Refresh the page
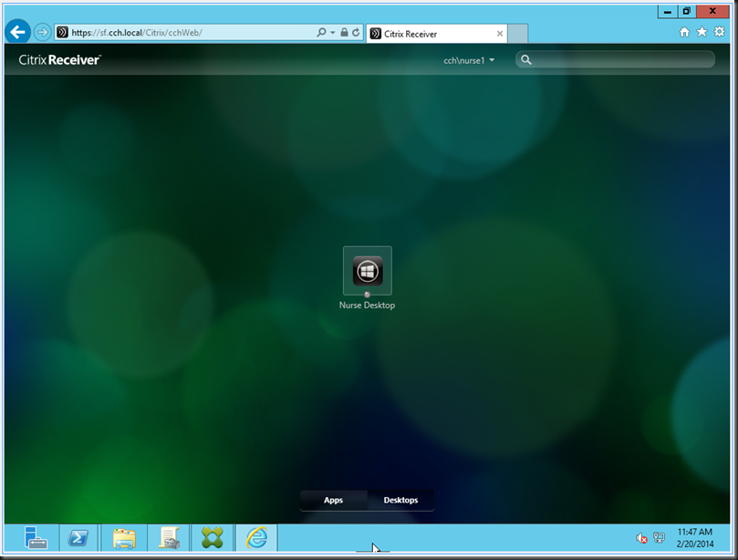The height and width of the screenshot is (560, 738). click(356, 32)
